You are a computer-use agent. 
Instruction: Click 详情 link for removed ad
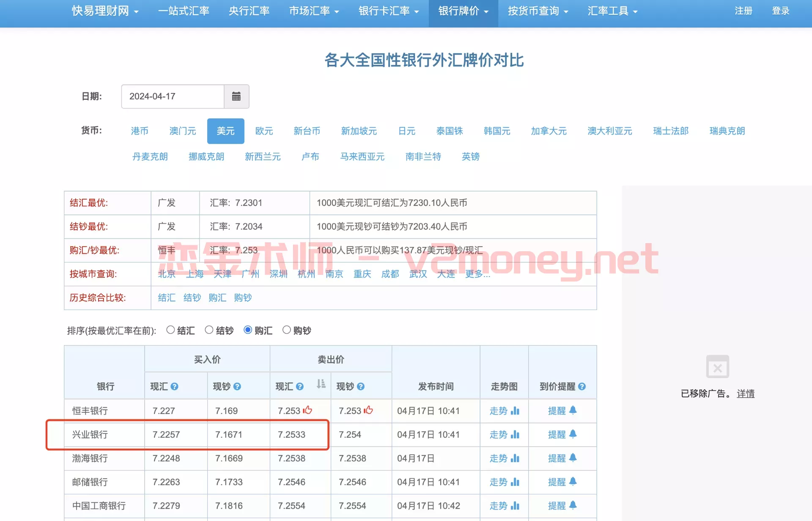point(746,394)
